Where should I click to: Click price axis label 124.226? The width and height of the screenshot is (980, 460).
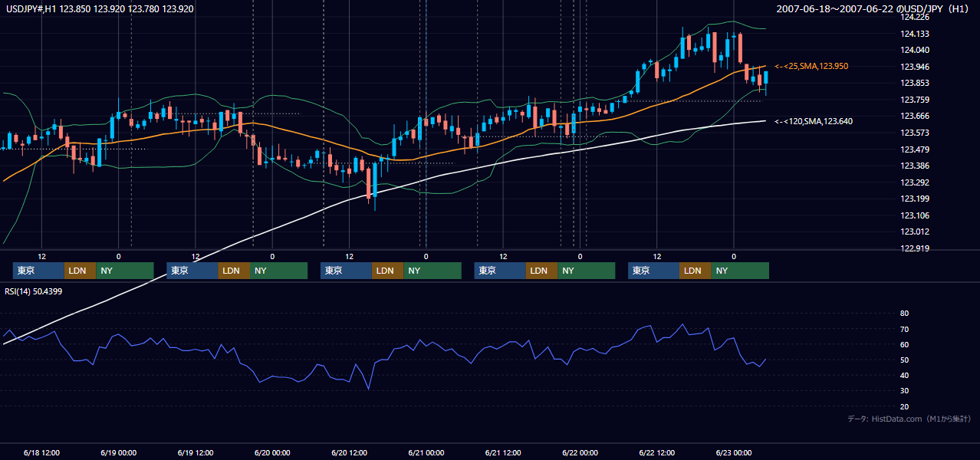point(915,17)
